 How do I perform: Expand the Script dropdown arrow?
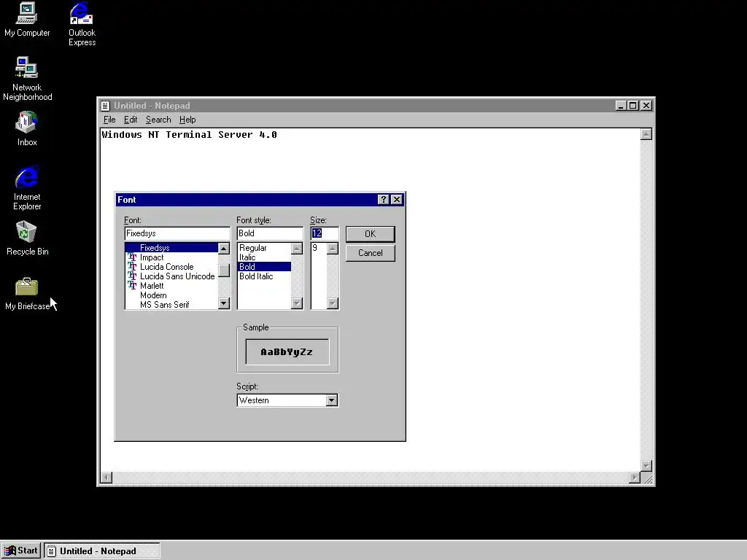click(332, 400)
